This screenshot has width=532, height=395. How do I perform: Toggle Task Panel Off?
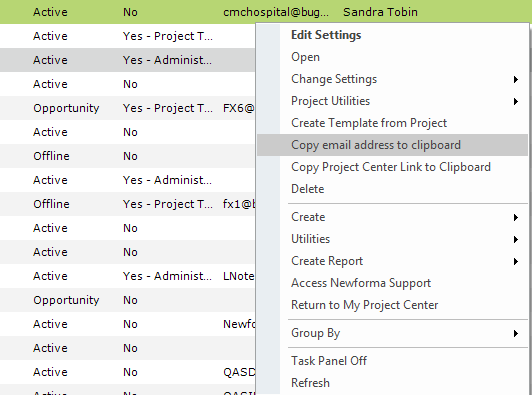(x=329, y=361)
